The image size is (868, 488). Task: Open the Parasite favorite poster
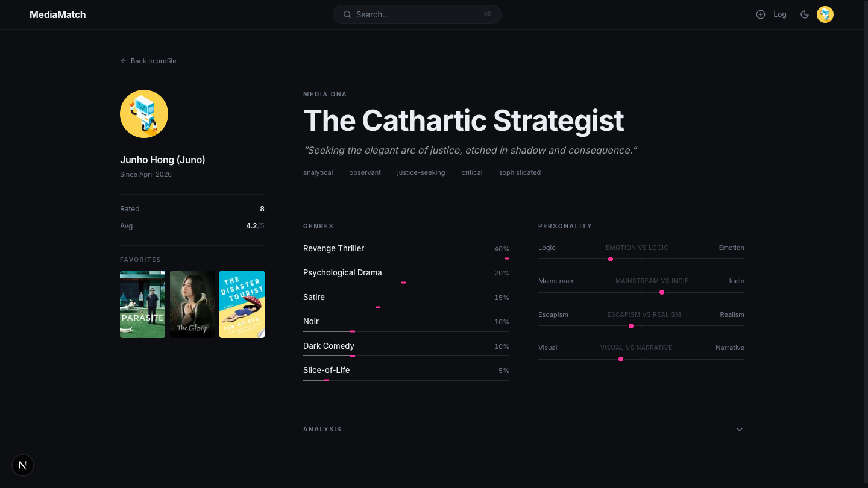pos(142,304)
